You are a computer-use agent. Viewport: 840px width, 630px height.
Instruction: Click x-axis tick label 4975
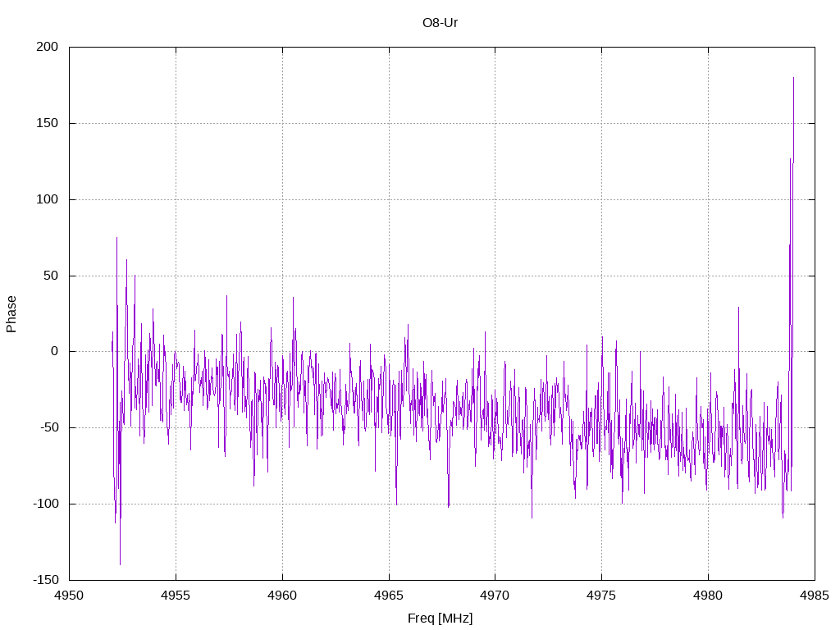pos(601,596)
